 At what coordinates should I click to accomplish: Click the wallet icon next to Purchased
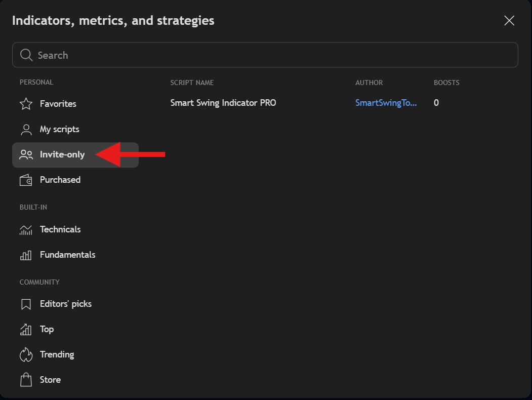click(x=26, y=180)
